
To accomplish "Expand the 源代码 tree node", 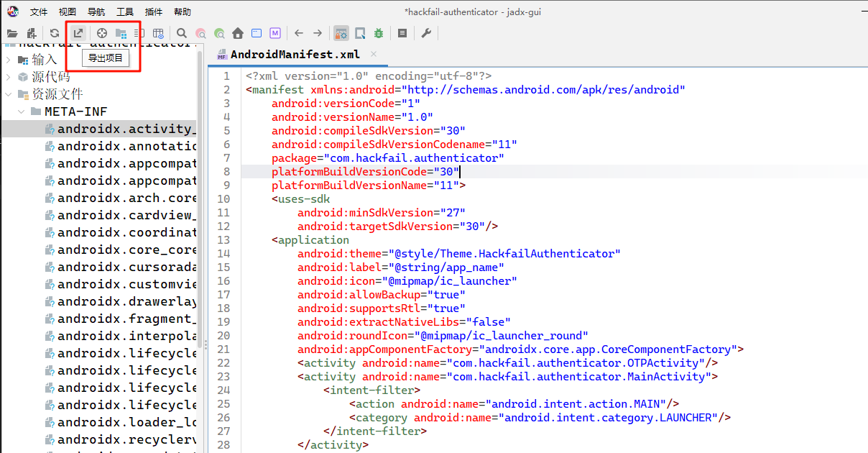I will 9,77.
